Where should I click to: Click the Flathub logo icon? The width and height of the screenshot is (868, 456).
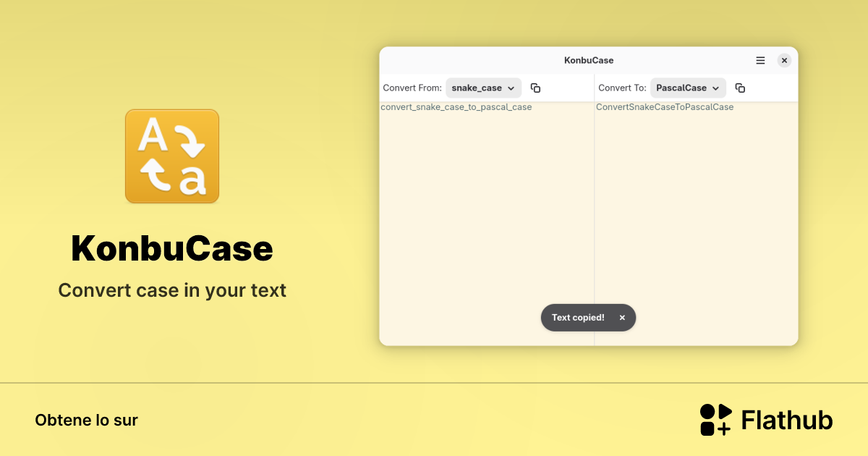pyautogui.click(x=715, y=419)
